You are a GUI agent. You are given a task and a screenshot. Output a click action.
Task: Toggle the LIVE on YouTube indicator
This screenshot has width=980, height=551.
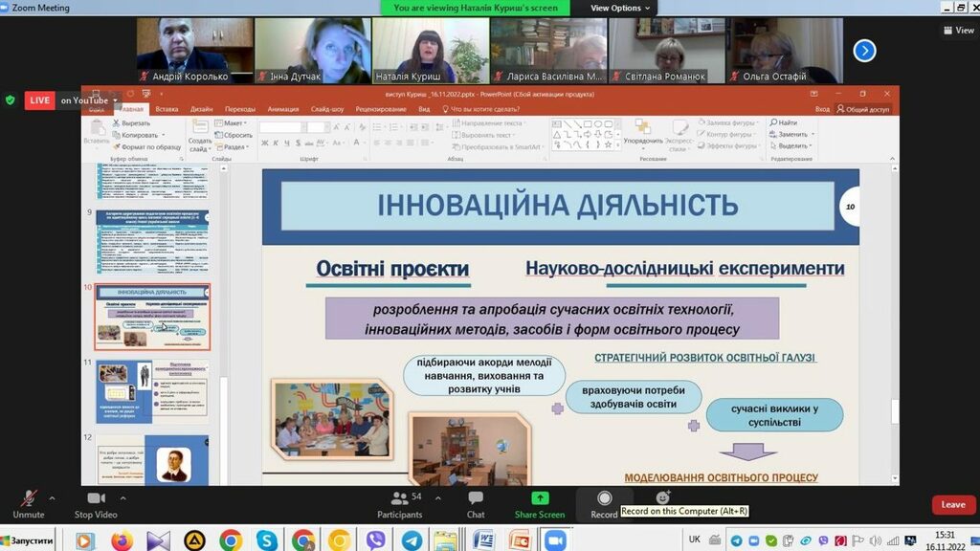click(x=72, y=100)
